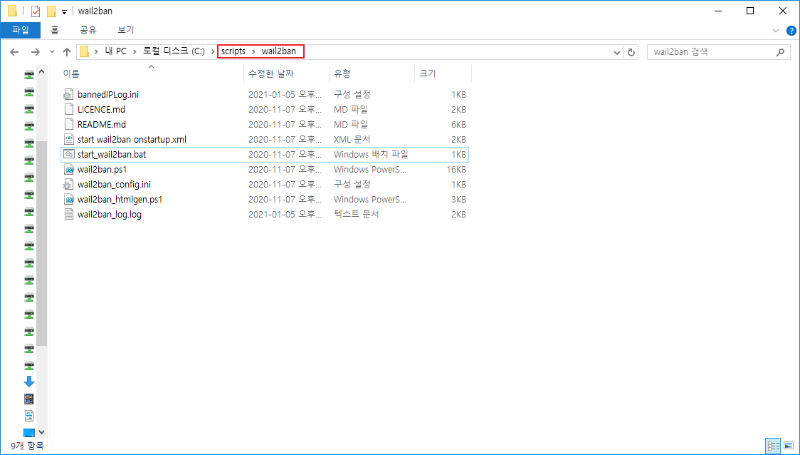Screen dimensions: 800x455
Task: Click the properties checkmark icon in title bar
Action: pos(35,10)
